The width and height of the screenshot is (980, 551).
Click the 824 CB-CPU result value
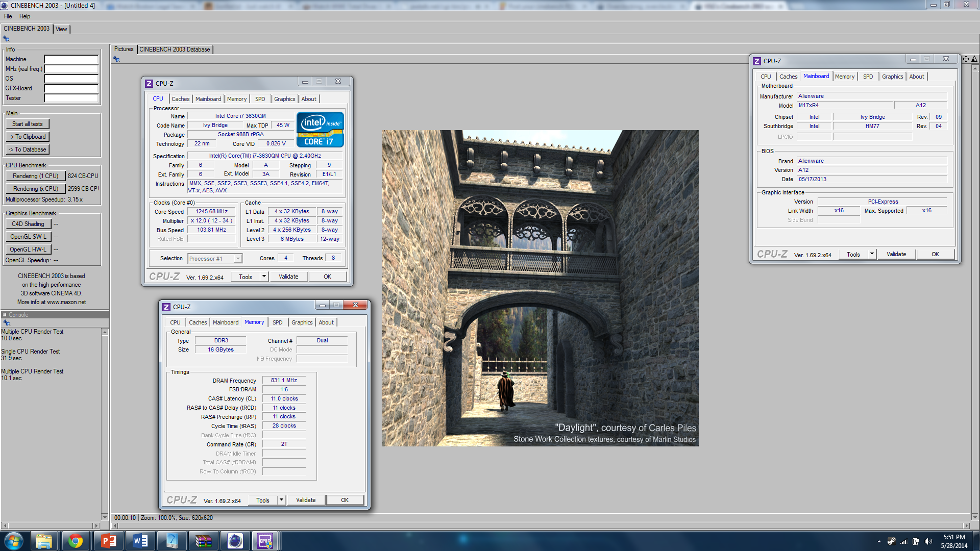(x=83, y=176)
